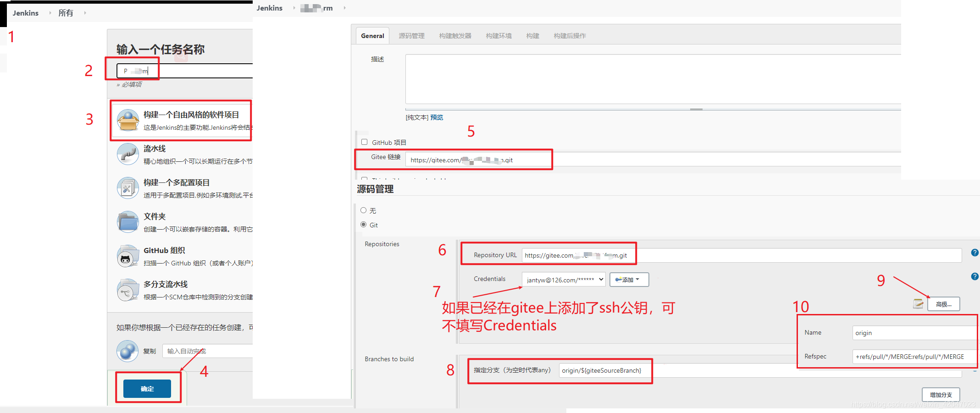Tick the GitHub 项目 checkbox
The width and height of the screenshot is (980, 413).
click(365, 142)
